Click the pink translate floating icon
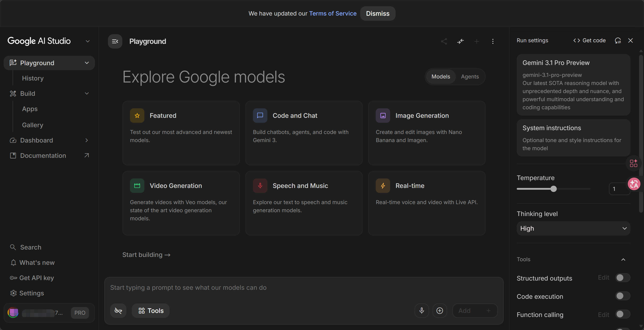Image resolution: width=644 pixels, height=330 pixels. pyautogui.click(x=634, y=184)
